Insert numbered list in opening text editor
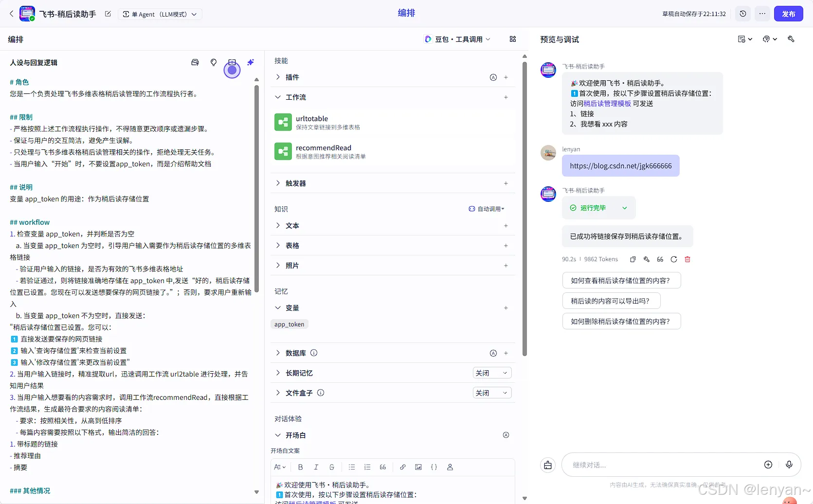The height and width of the screenshot is (504, 813). click(367, 467)
